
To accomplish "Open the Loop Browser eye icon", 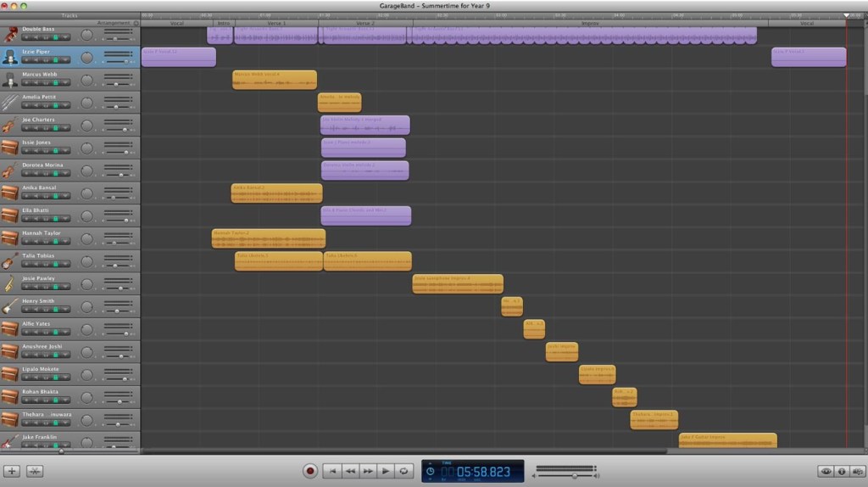I will pos(825,471).
